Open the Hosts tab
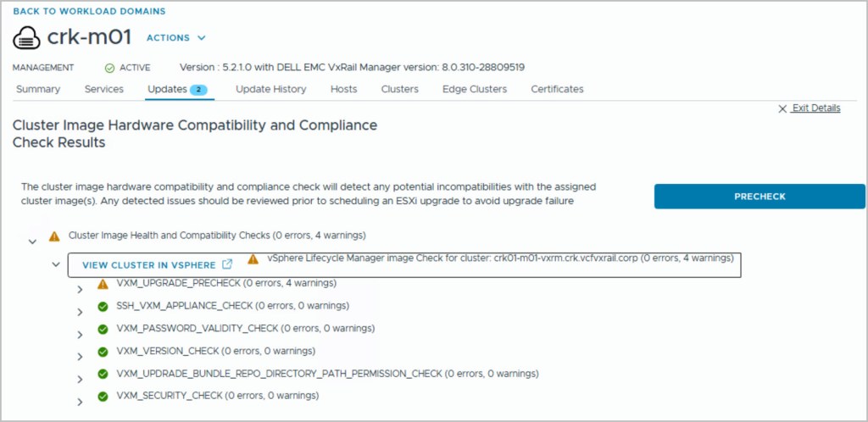 pyautogui.click(x=343, y=89)
